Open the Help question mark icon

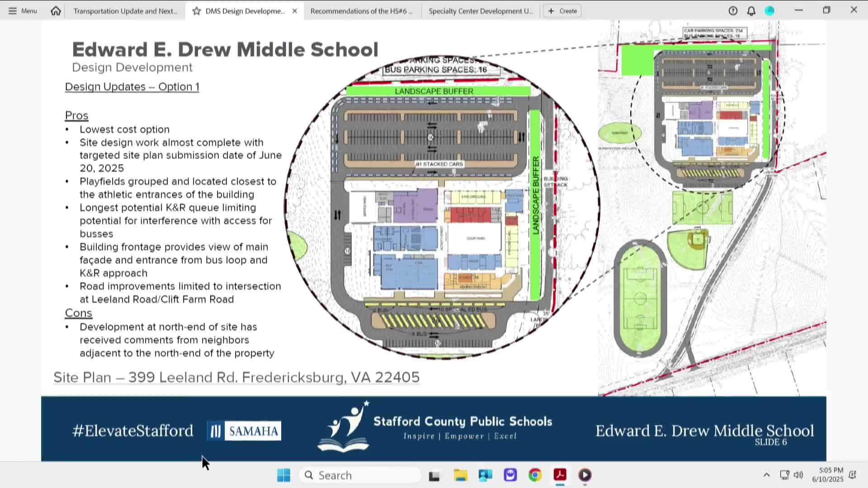(733, 11)
